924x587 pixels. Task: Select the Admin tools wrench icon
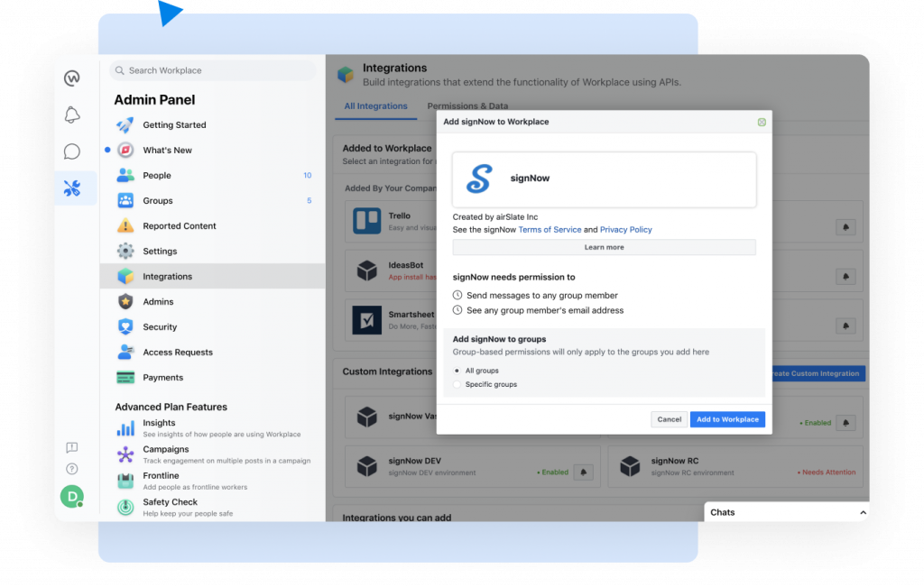[73, 188]
